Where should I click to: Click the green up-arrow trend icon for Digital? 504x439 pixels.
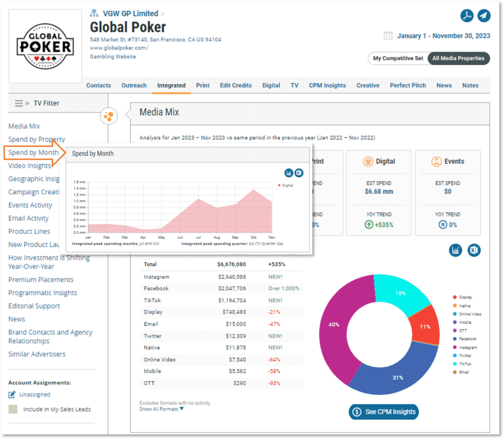click(x=369, y=224)
